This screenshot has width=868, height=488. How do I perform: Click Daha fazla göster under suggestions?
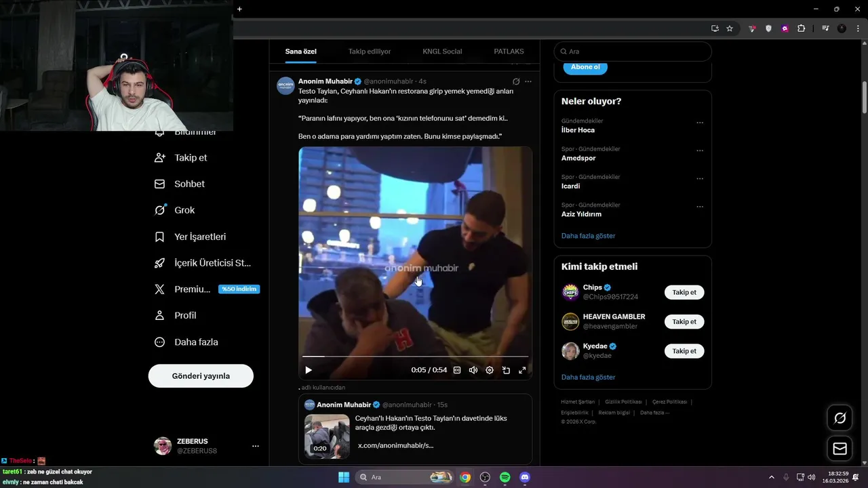589,377
